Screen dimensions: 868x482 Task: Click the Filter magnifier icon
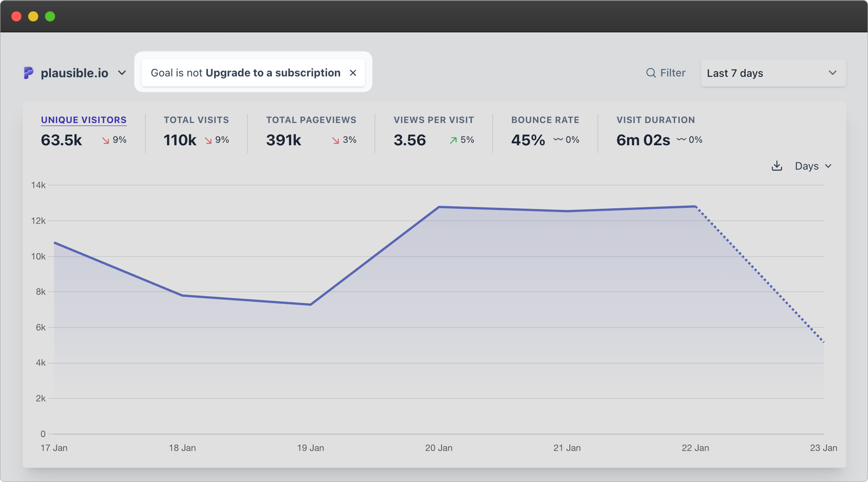tap(650, 73)
